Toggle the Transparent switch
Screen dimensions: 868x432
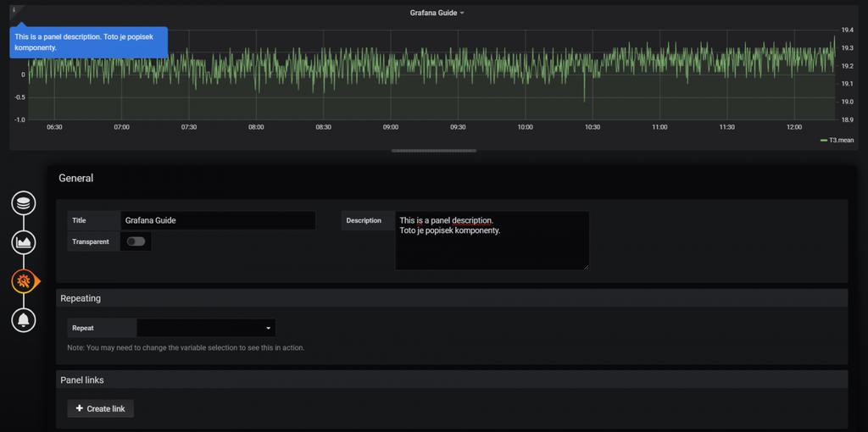[x=136, y=241]
